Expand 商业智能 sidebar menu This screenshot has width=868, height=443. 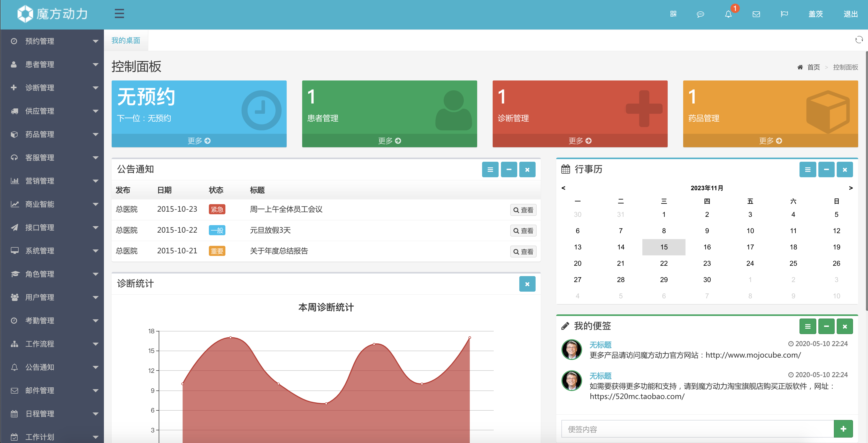coord(52,204)
